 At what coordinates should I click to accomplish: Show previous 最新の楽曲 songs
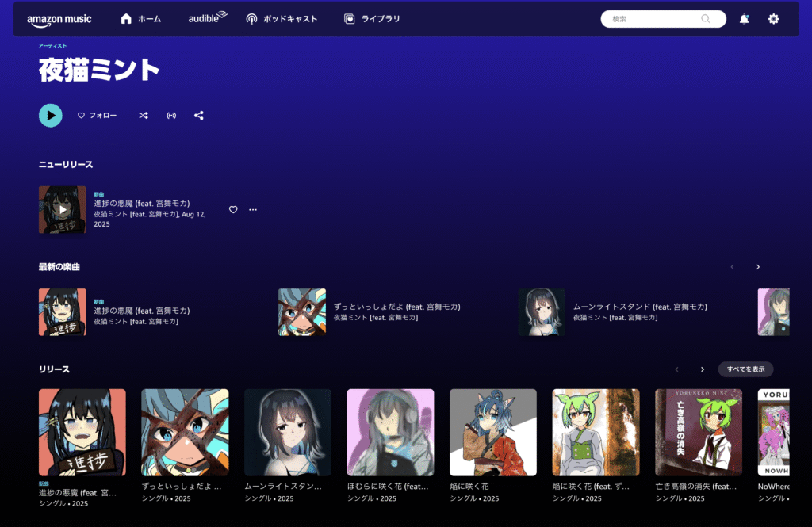(732, 267)
